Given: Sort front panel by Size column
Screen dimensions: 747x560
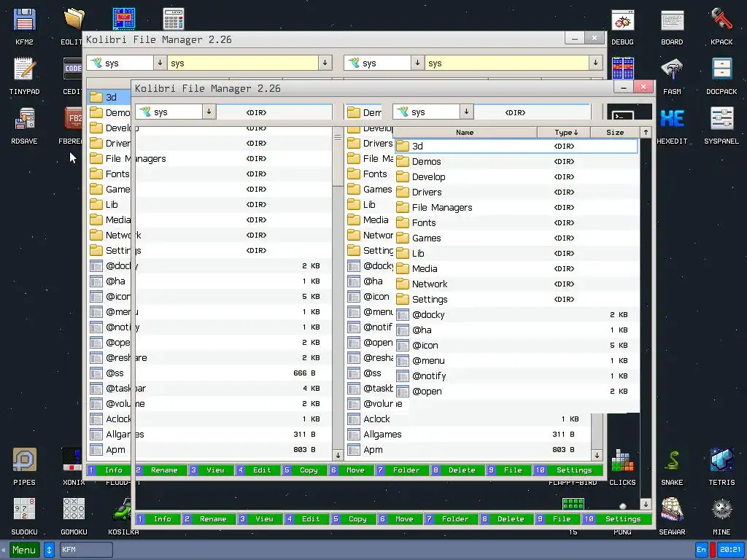Looking at the screenshot, I should [615, 133].
